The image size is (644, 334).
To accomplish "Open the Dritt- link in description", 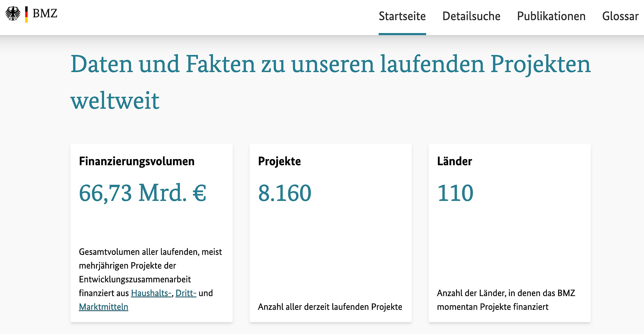I will pyautogui.click(x=186, y=293).
